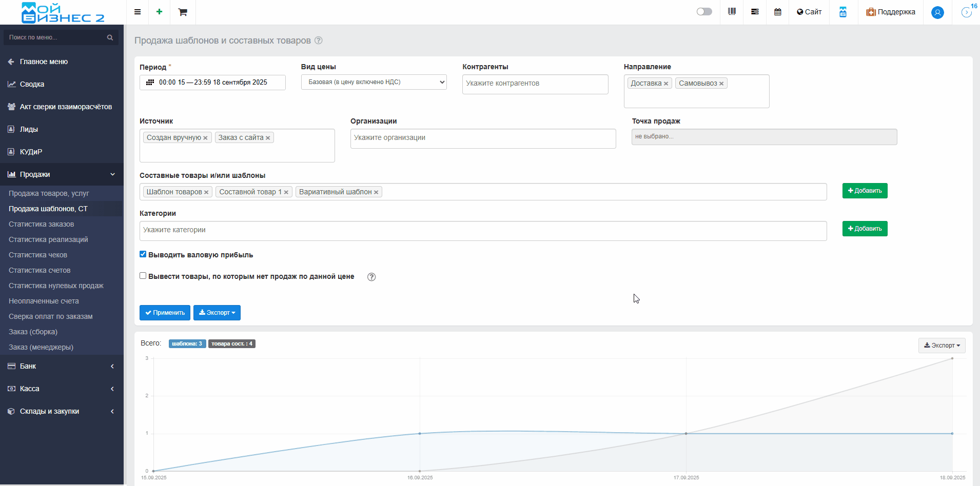
Task: Click the Контрагенты input field
Action: point(535,84)
